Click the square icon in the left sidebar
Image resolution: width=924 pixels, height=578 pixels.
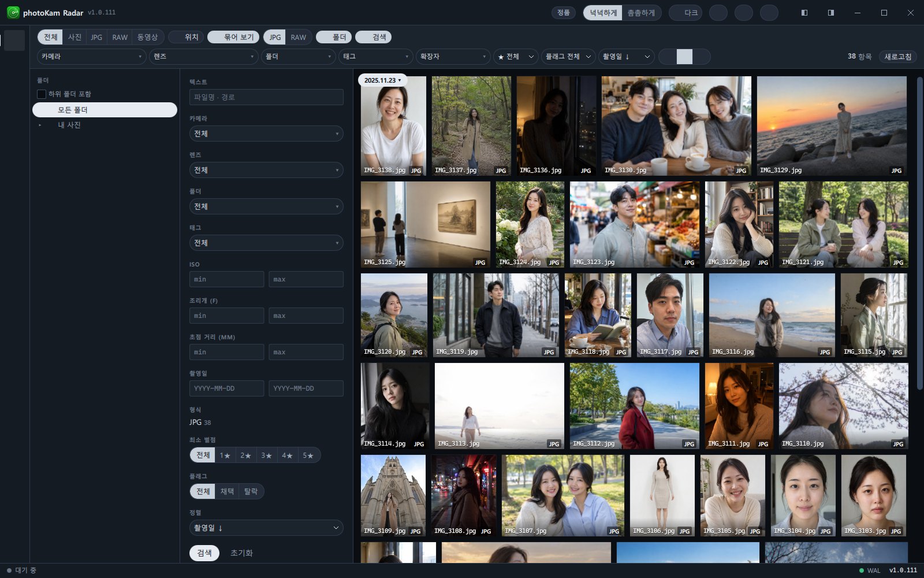click(x=14, y=40)
